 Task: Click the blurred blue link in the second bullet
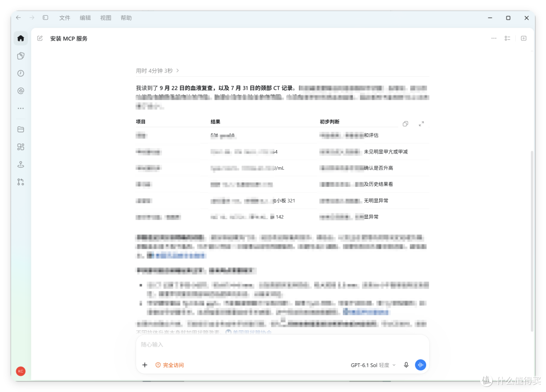366,312
